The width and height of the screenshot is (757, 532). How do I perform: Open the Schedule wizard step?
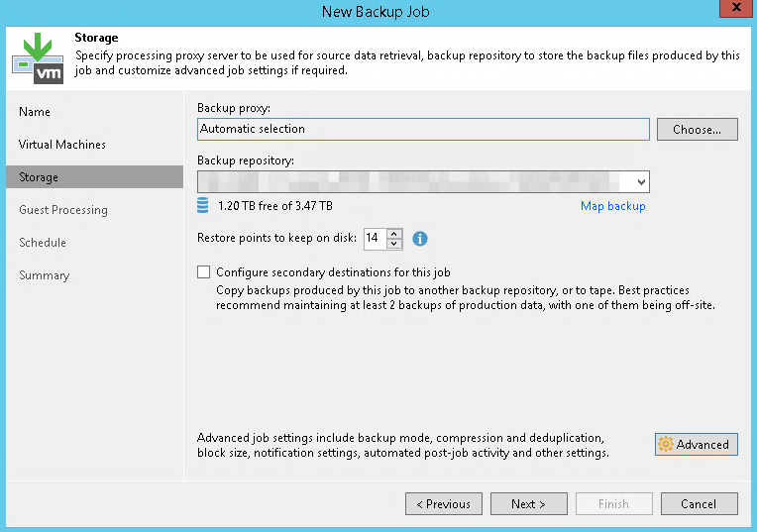(x=43, y=243)
